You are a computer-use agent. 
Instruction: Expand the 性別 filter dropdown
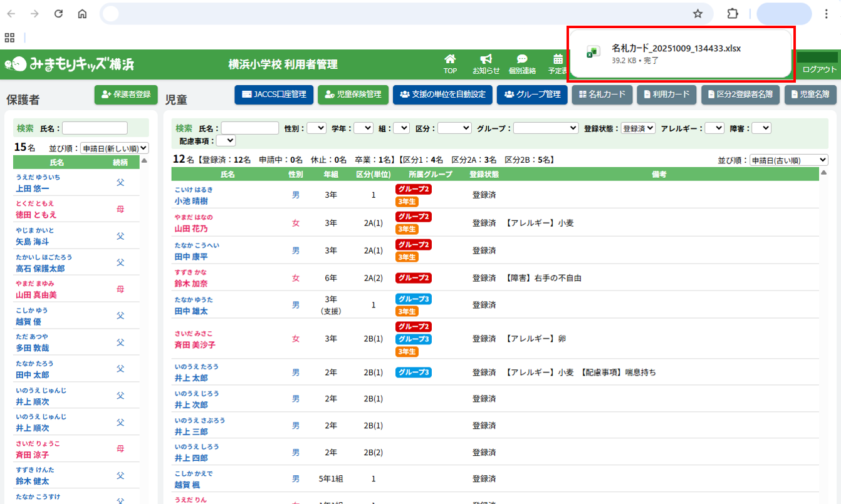[x=316, y=128]
